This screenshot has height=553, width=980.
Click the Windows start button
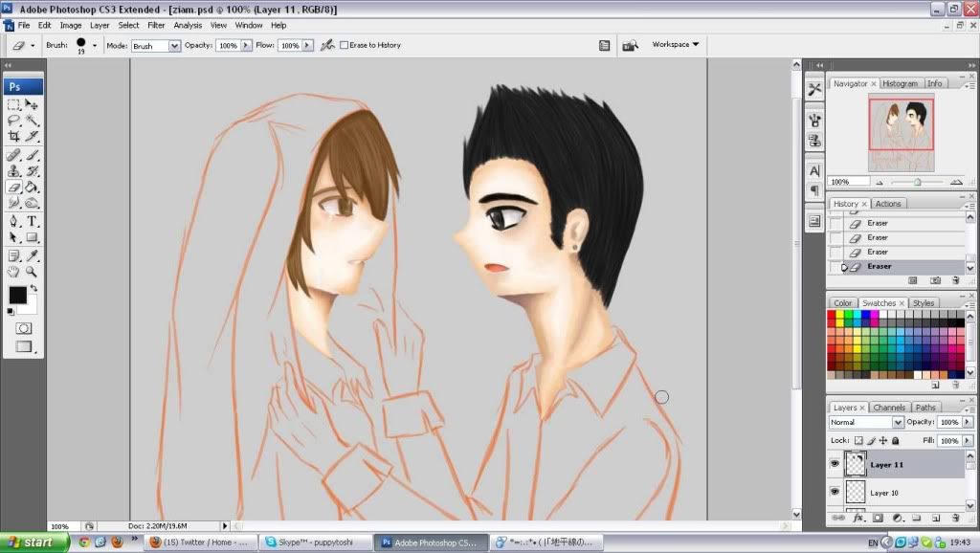coord(33,542)
